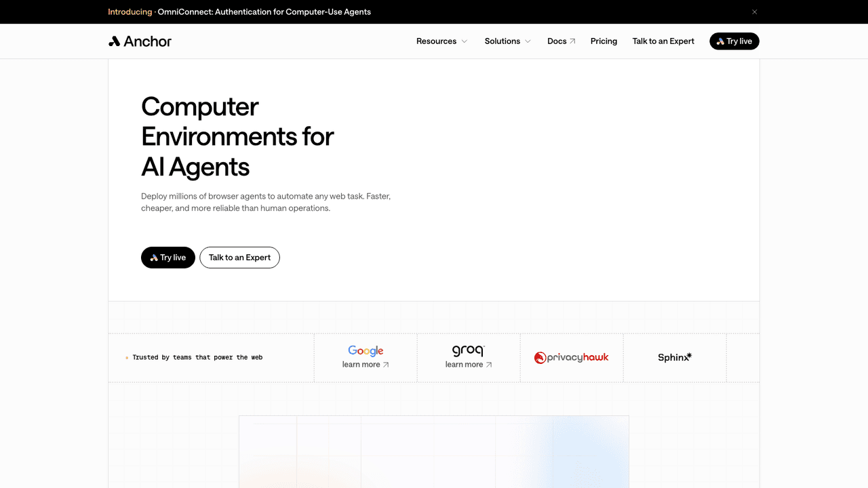868x488 pixels.
Task: Expand the Resources dropdown menu
Action: coord(442,41)
